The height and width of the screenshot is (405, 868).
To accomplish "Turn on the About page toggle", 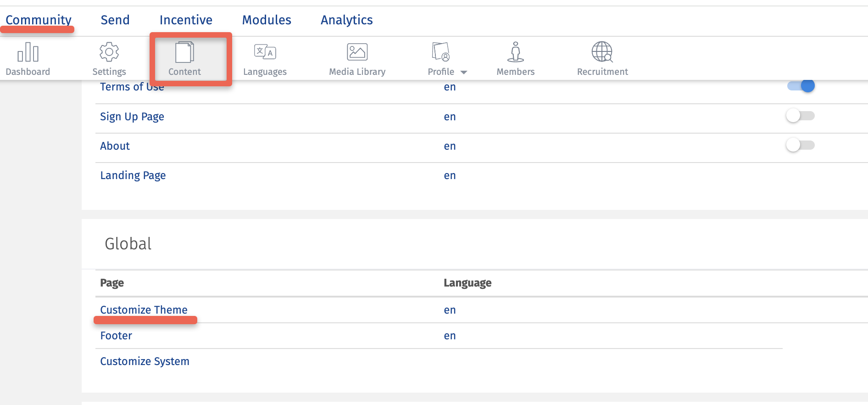I will (801, 145).
